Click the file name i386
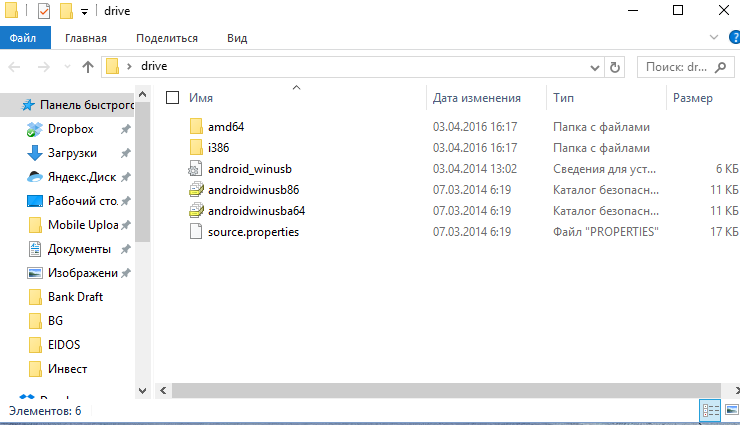This screenshot has width=740, height=425. pyautogui.click(x=219, y=148)
